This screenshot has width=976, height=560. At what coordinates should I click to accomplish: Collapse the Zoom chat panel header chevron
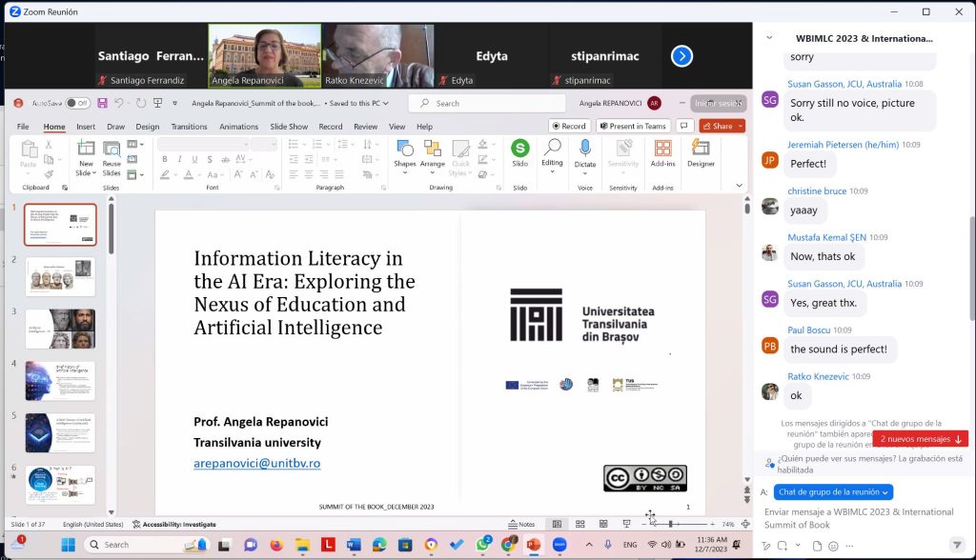coord(769,38)
